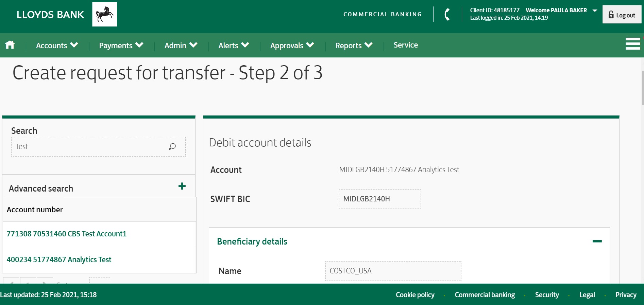Click the beneficiary Name field COSTCO_USA
The width and height of the screenshot is (644, 305).
[x=393, y=271]
